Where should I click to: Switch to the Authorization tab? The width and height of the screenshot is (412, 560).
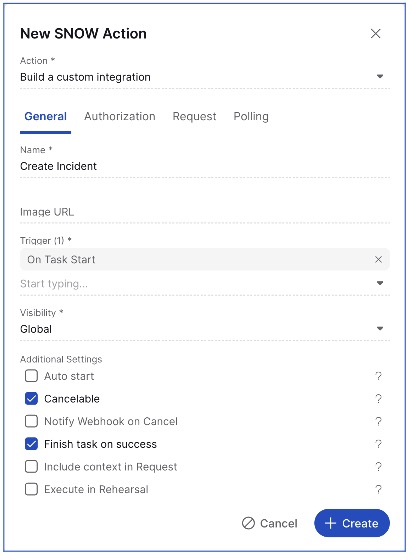coord(120,116)
